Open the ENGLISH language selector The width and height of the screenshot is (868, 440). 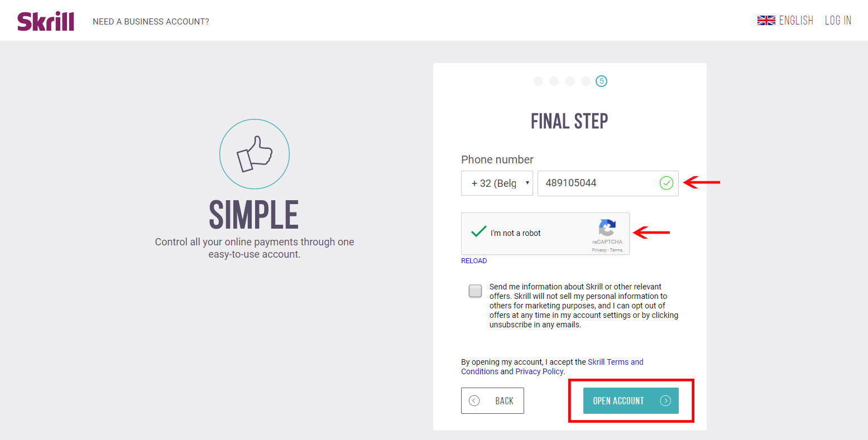[x=796, y=21]
